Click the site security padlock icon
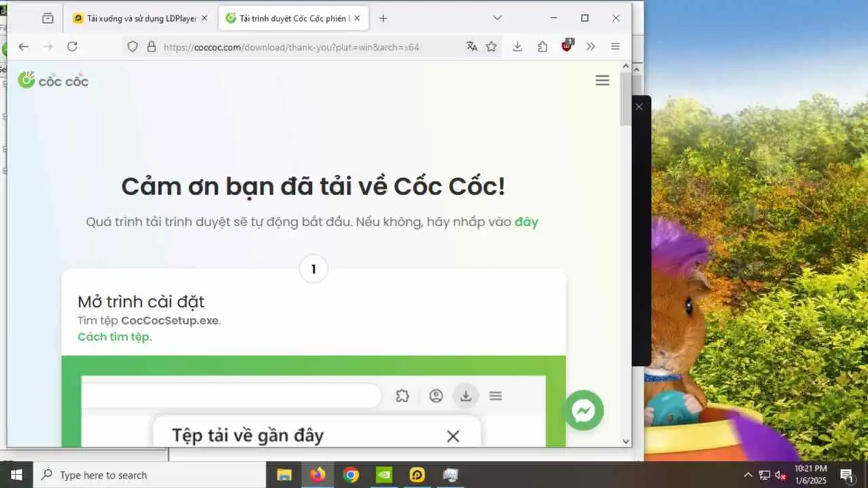 [151, 47]
